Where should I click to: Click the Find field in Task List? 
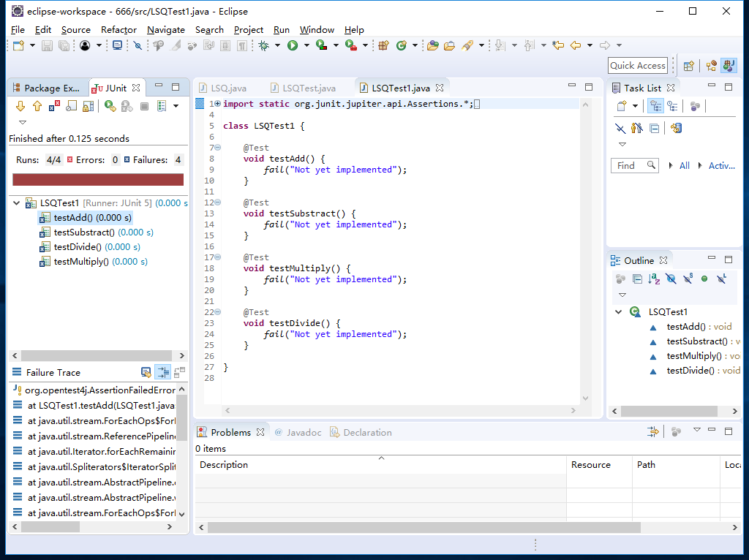click(634, 166)
